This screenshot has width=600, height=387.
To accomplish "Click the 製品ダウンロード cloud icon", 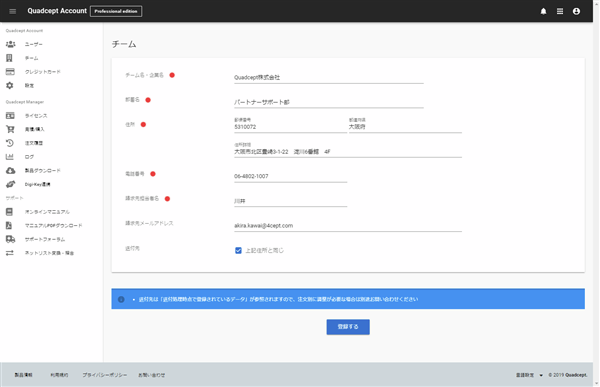I will pos(10,170).
